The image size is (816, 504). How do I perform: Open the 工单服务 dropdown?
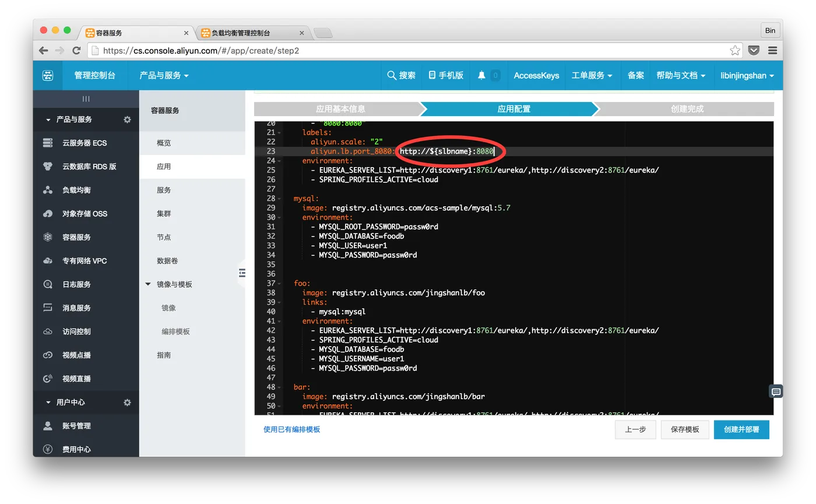point(592,75)
